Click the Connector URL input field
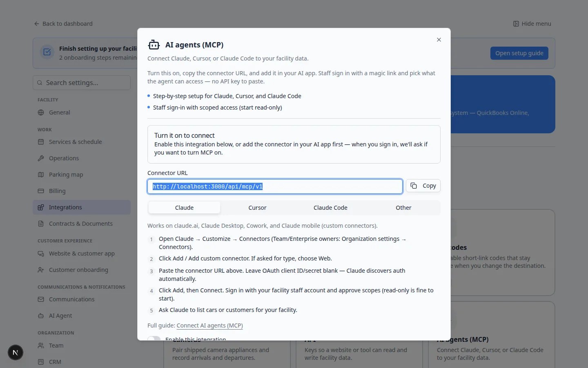The image size is (588, 368). coord(275,186)
